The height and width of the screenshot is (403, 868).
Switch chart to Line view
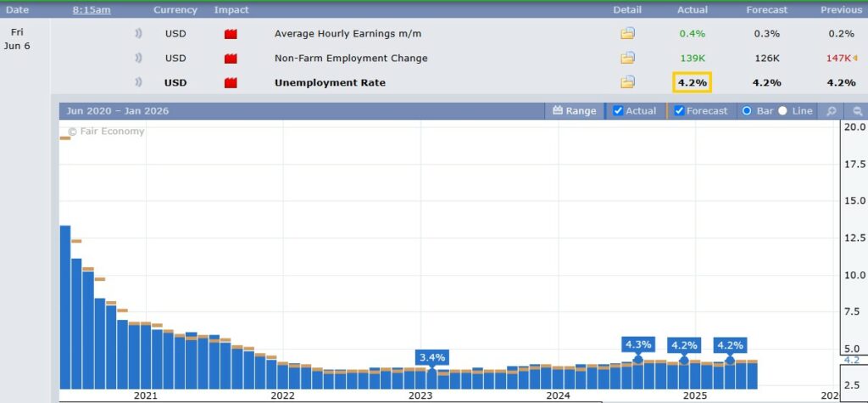click(x=782, y=111)
